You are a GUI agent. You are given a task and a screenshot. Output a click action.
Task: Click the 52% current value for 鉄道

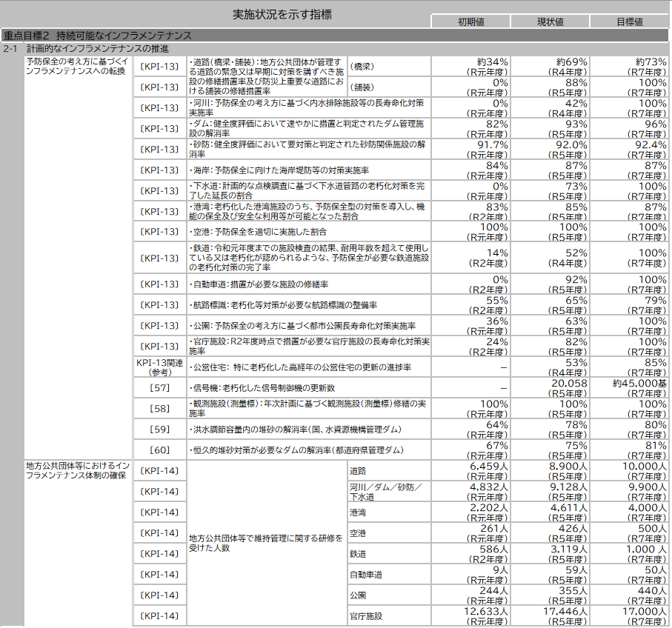pyautogui.click(x=550, y=258)
